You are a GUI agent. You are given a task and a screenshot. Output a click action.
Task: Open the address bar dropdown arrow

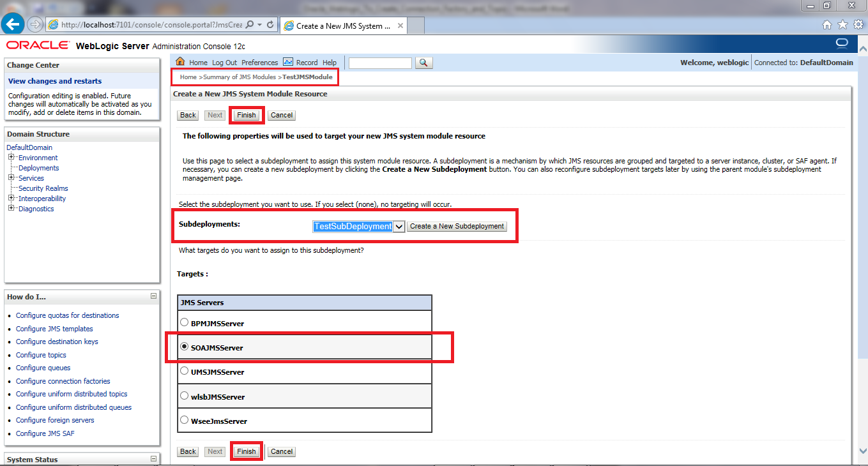[259, 25]
